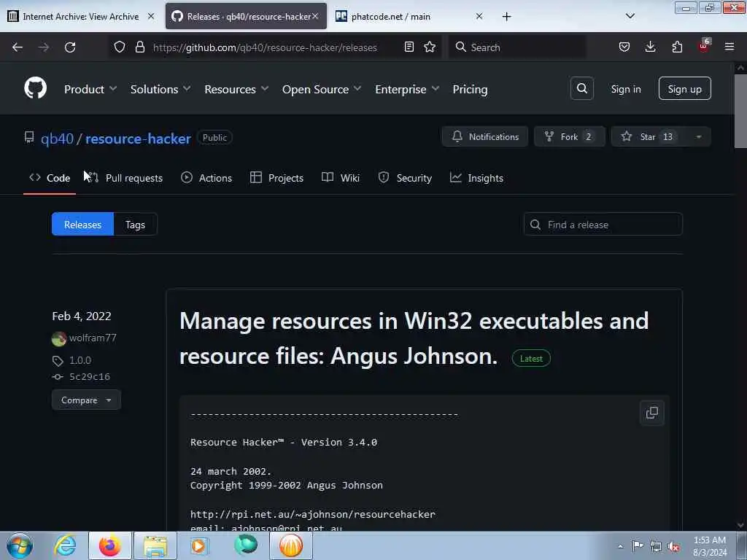The image size is (747, 560).
Task: Open resource-hacker repo link
Action: click(x=138, y=139)
